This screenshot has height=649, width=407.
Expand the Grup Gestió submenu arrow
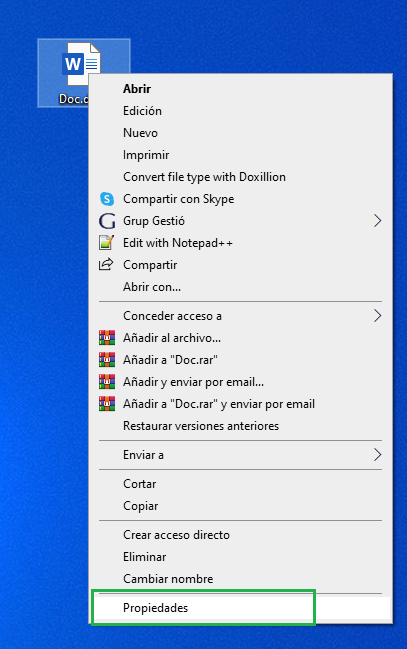pyautogui.click(x=377, y=221)
